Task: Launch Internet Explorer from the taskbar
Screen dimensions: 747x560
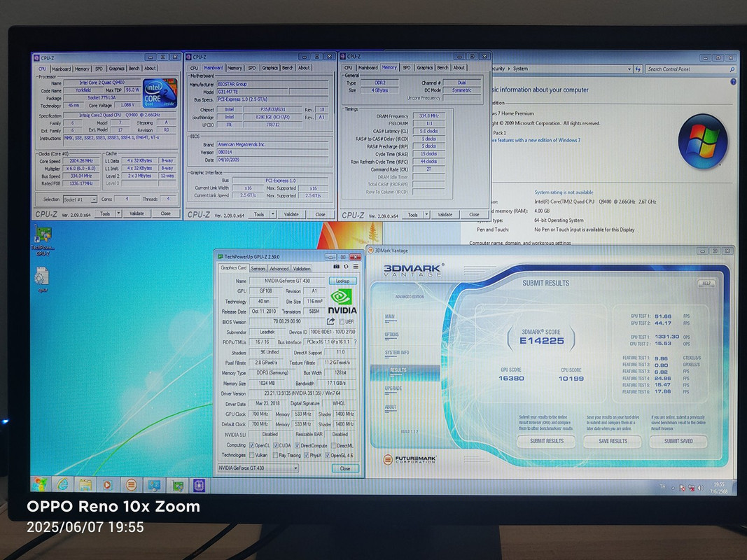Action: coord(62,485)
